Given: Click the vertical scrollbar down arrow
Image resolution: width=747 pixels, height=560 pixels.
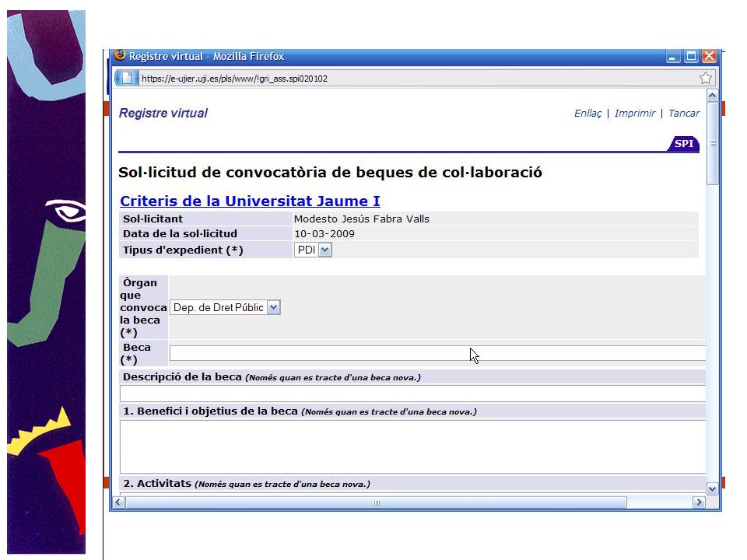Looking at the screenshot, I should [712, 488].
